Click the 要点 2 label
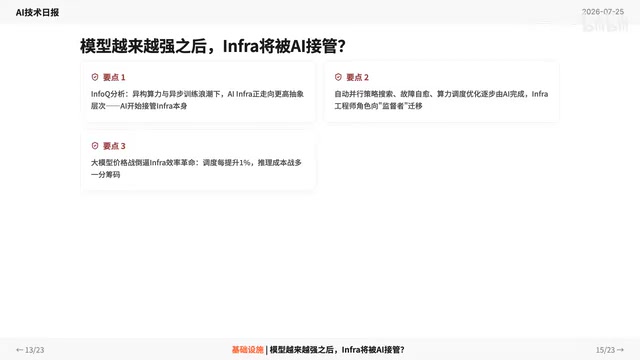The image size is (640, 360). click(357, 77)
